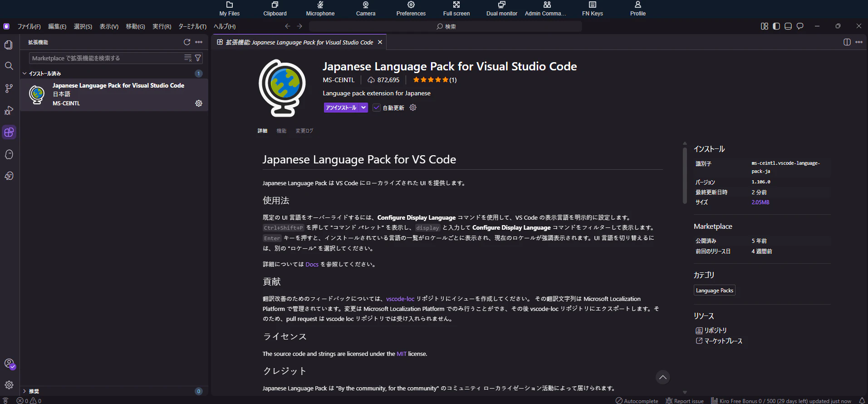Open the extension filter funnel
This screenshot has width=868, height=404.
point(198,58)
